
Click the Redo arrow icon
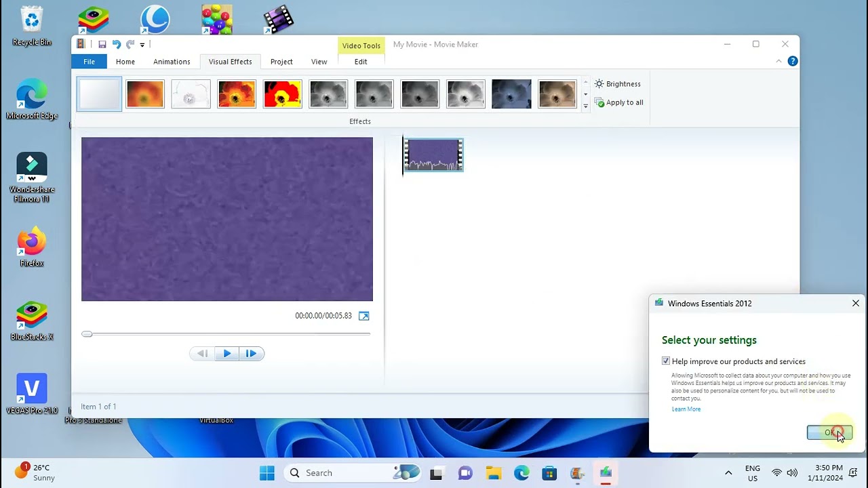click(x=130, y=45)
